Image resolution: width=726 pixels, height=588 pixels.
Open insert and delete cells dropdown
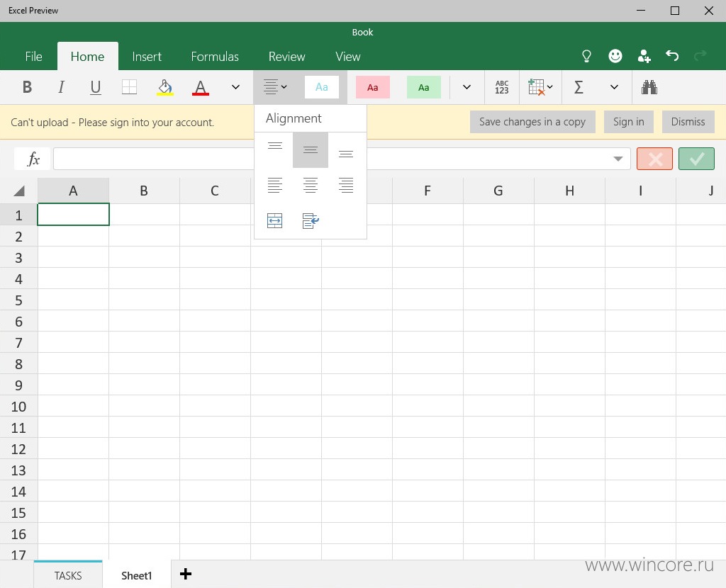(x=540, y=87)
